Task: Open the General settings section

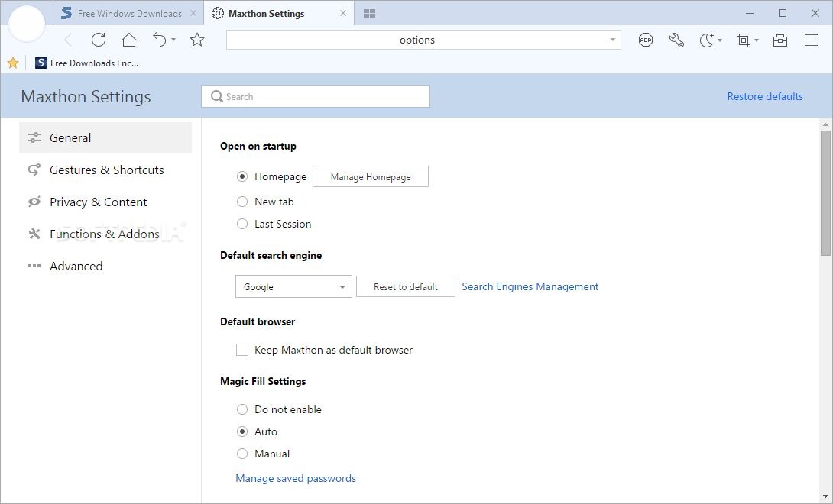Action: 105,137
